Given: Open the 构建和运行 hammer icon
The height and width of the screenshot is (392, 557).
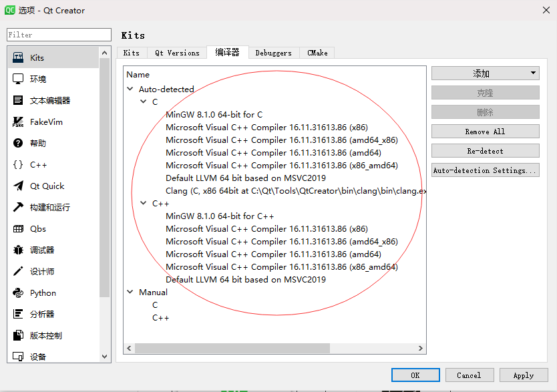Looking at the screenshot, I should 18,207.
